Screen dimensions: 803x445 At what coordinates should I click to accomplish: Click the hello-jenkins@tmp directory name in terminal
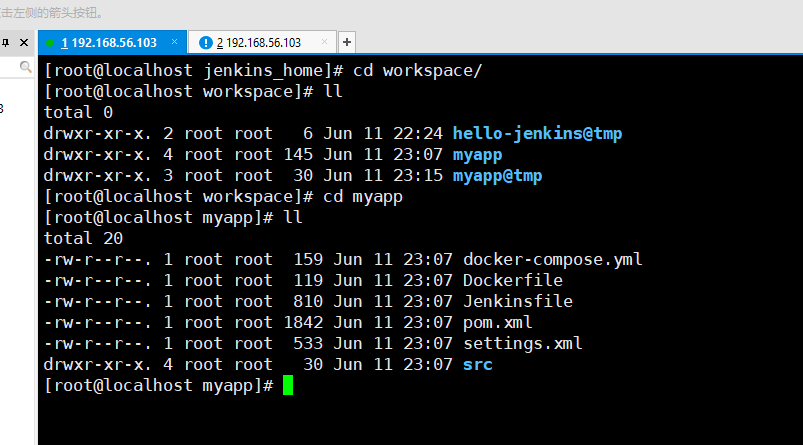click(537, 134)
